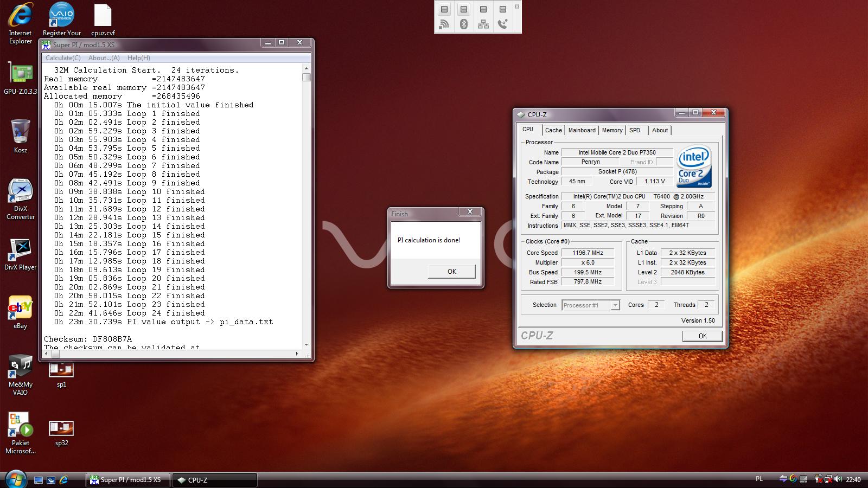Open the Calculate(C) menu in Super PI
This screenshot has width=868, height=488.
coord(63,58)
